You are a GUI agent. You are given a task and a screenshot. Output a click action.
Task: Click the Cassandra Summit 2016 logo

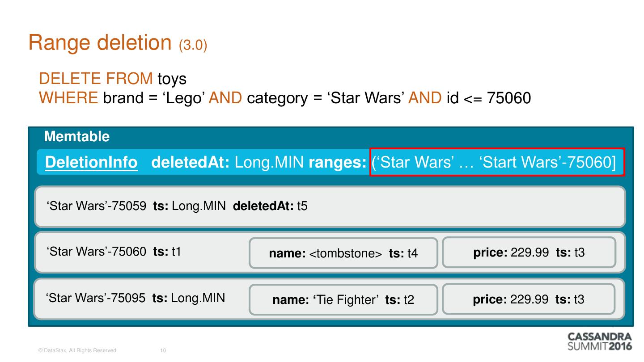coord(599,341)
